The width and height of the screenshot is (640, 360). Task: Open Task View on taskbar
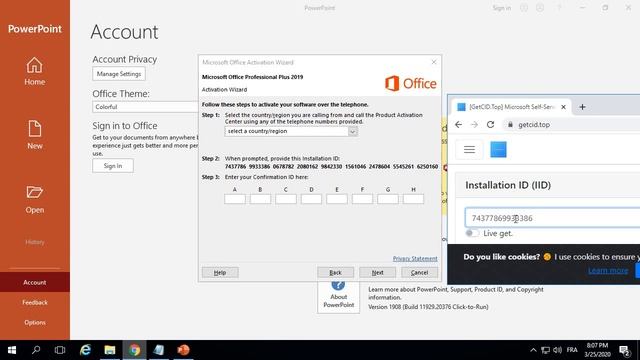tap(60, 350)
